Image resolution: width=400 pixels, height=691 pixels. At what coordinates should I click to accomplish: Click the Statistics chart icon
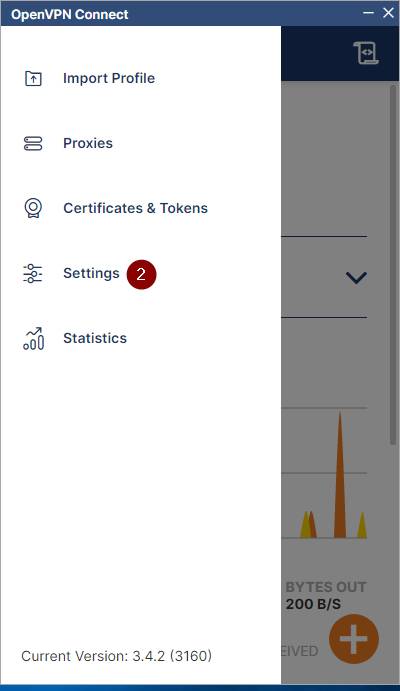[x=33, y=338]
